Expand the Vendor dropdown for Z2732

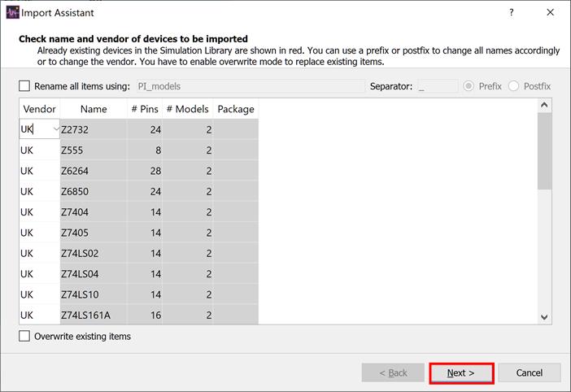55,129
